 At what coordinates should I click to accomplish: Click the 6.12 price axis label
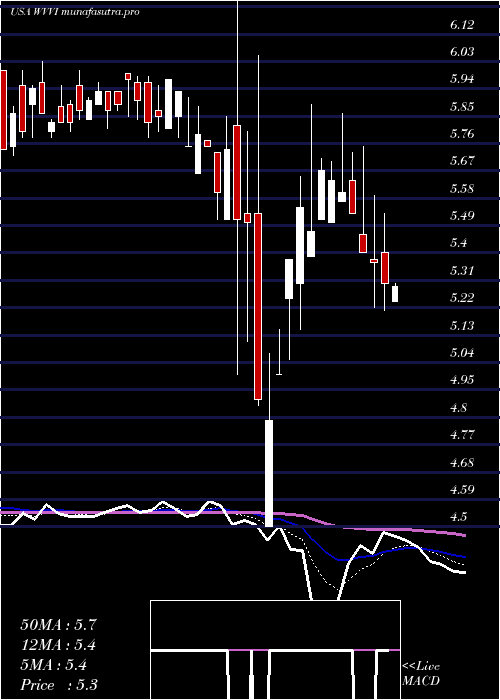click(462, 25)
